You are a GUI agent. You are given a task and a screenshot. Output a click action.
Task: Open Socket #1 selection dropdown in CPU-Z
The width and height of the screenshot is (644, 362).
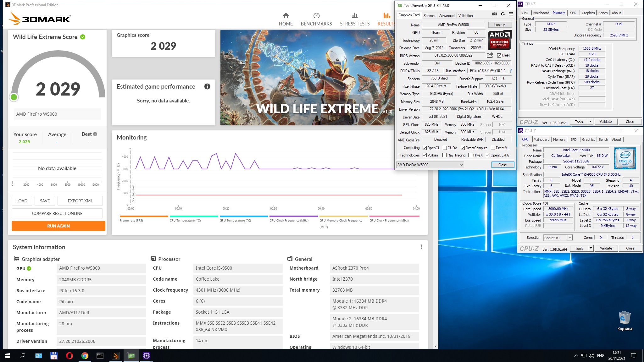pyautogui.click(x=558, y=238)
